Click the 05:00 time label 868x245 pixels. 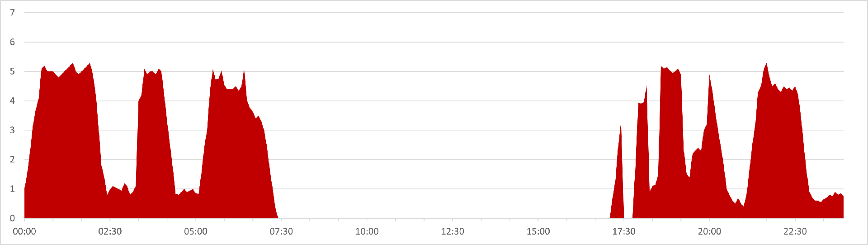tap(196, 231)
